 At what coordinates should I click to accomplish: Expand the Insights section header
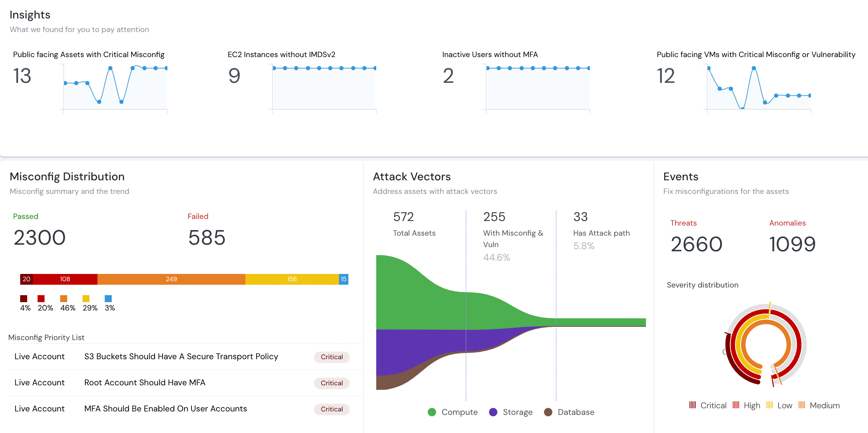30,15
